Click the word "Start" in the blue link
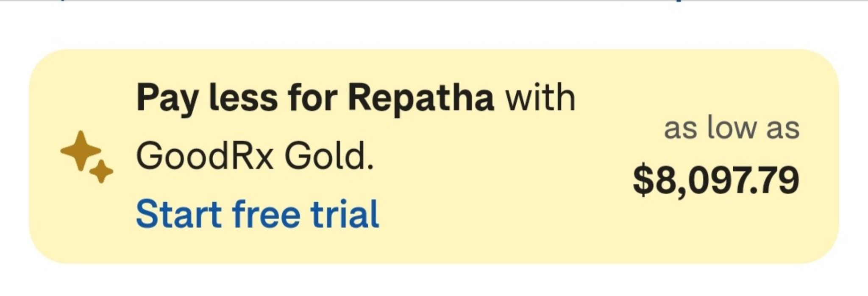 pos(179,214)
